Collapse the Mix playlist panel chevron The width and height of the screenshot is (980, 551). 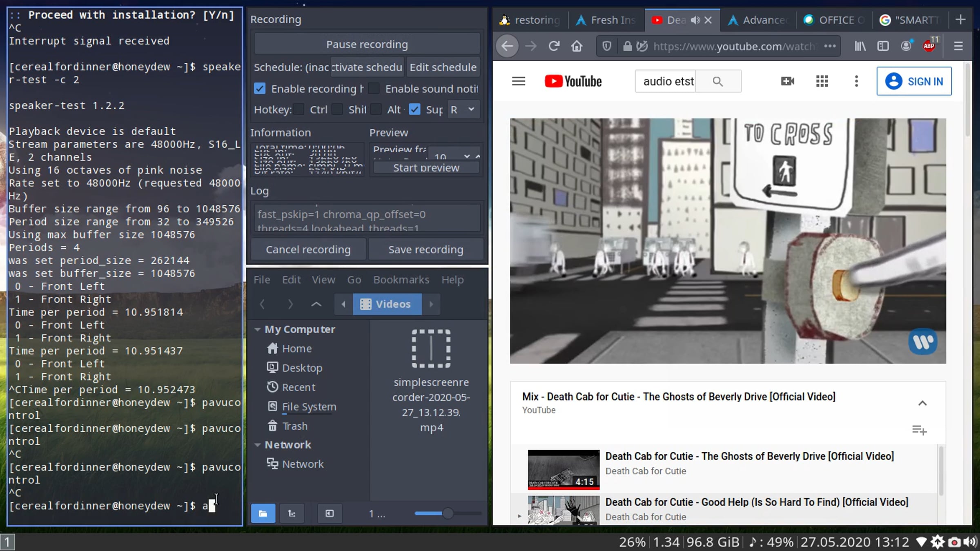pyautogui.click(x=922, y=403)
